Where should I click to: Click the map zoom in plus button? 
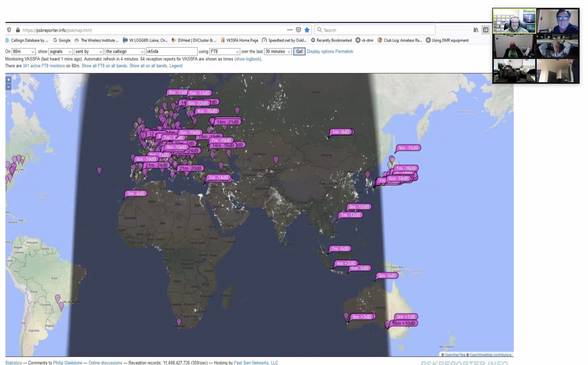coord(8,79)
